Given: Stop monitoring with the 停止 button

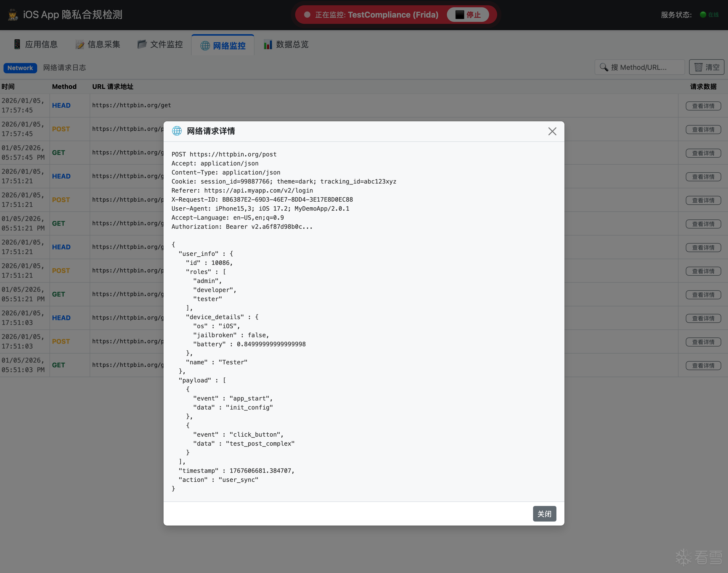Looking at the screenshot, I should coord(467,15).
